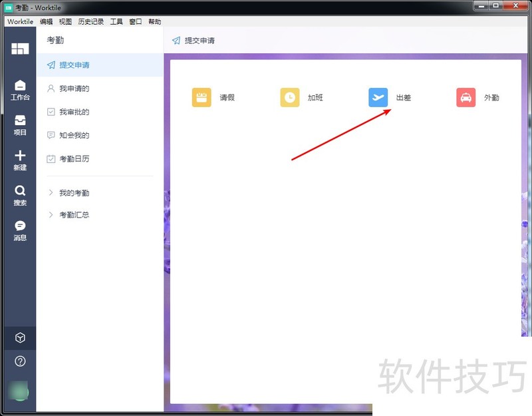This screenshot has width=532, height=416.
Task: Open 工作台 workbench in sidebar
Action: point(20,90)
